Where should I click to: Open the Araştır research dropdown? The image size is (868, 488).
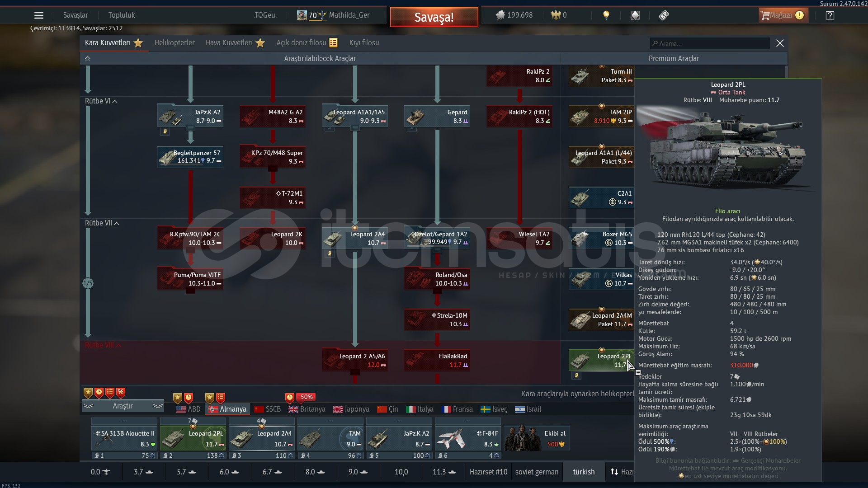pyautogui.click(x=123, y=406)
